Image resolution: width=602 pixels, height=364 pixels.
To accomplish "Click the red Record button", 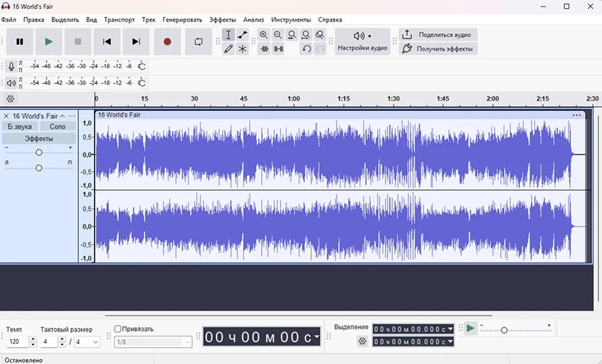I will coord(167,41).
